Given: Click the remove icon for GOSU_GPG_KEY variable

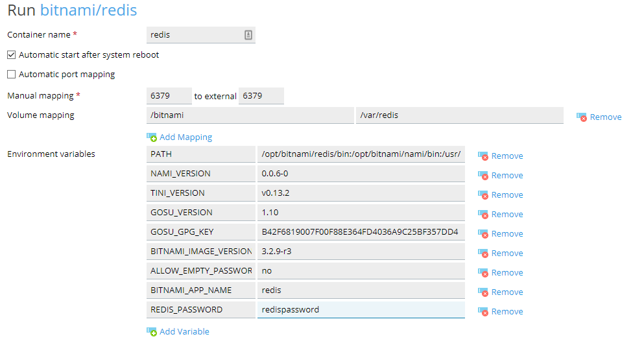Looking at the screenshot, I should [483, 233].
